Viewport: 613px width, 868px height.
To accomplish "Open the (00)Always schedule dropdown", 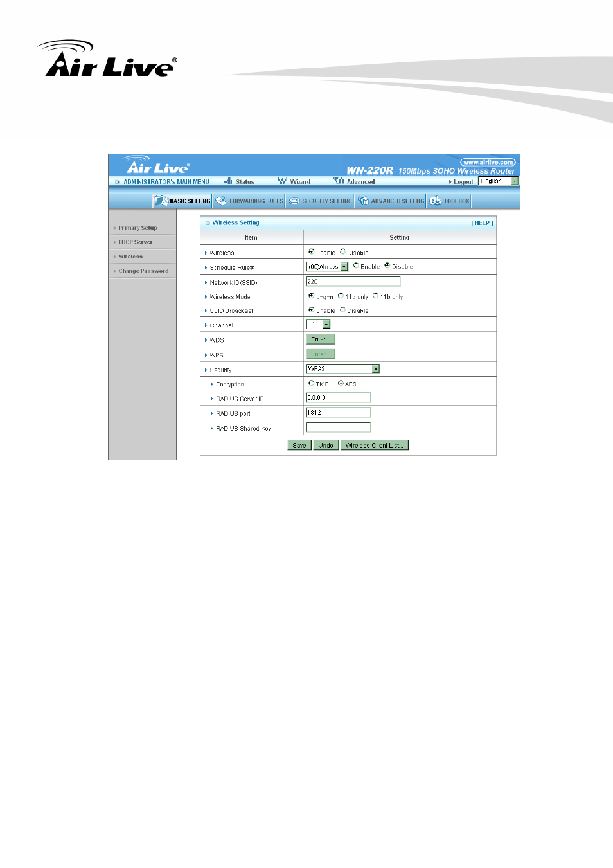I will [327, 266].
